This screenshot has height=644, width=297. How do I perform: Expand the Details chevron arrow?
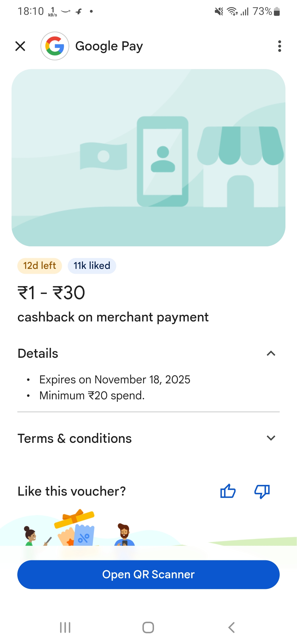pos(271,353)
